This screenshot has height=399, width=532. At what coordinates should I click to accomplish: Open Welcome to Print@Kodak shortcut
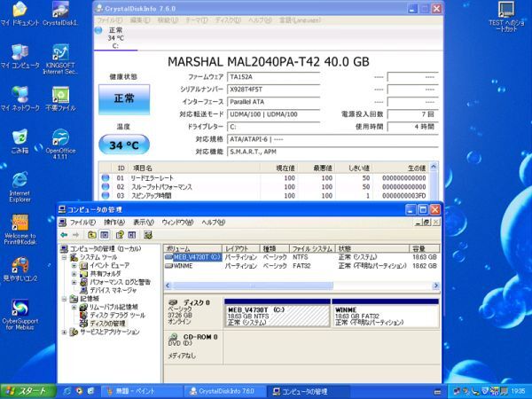pos(20,229)
